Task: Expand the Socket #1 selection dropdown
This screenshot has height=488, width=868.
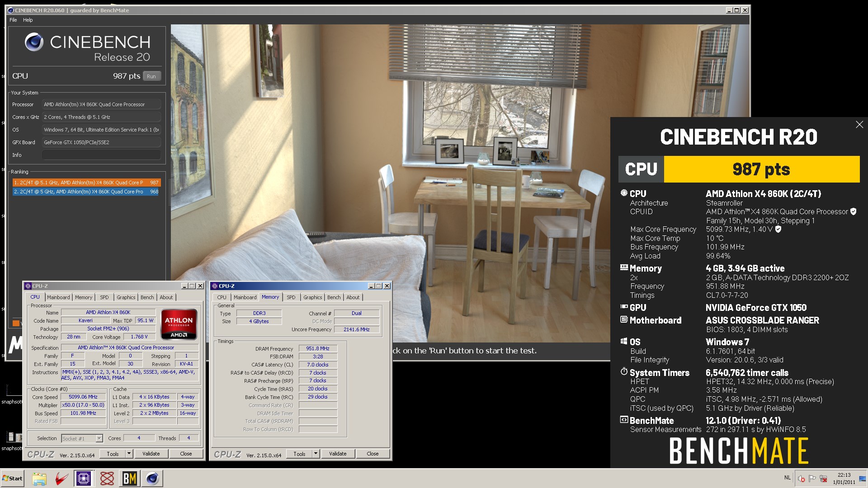Action: (x=99, y=439)
